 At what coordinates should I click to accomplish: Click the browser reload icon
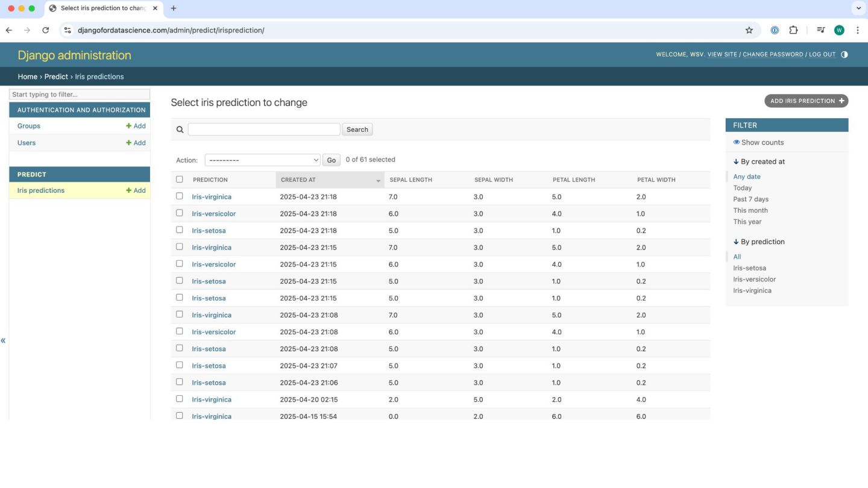(x=45, y=30)
